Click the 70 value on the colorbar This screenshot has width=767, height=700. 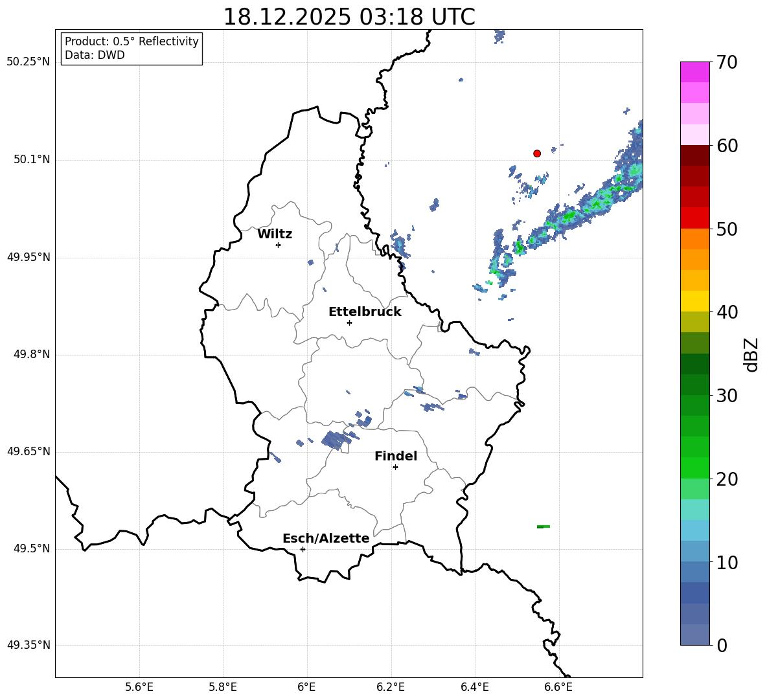click(727, 62)
